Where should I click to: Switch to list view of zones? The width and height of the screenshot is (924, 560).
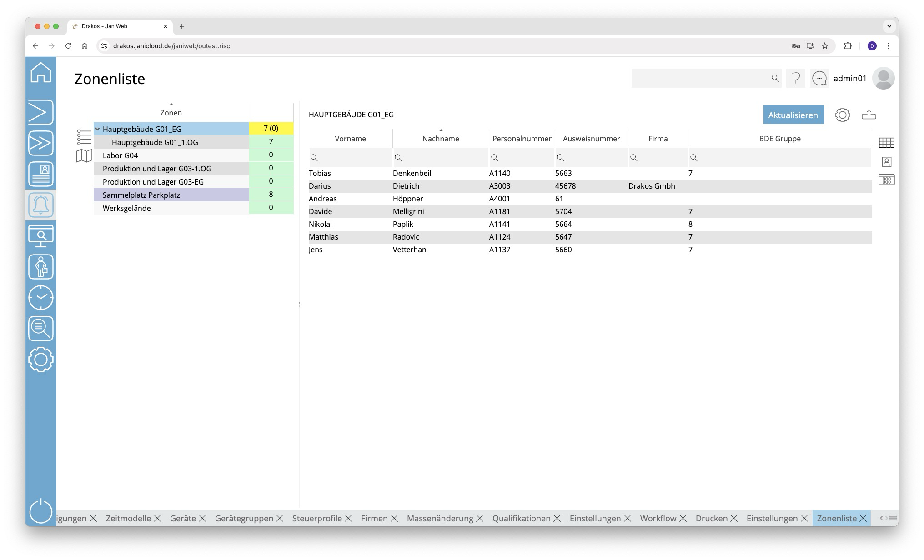click(84, 137)
